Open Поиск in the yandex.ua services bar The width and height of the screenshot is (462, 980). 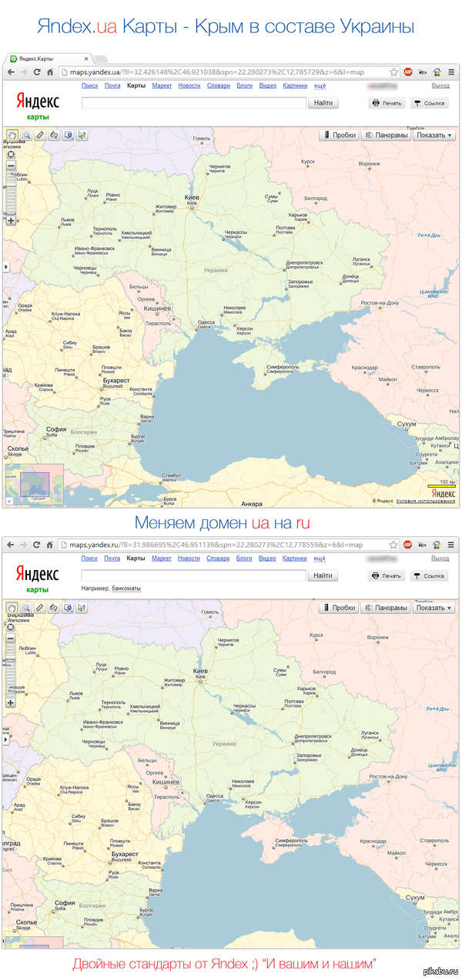tap(89, 85)
